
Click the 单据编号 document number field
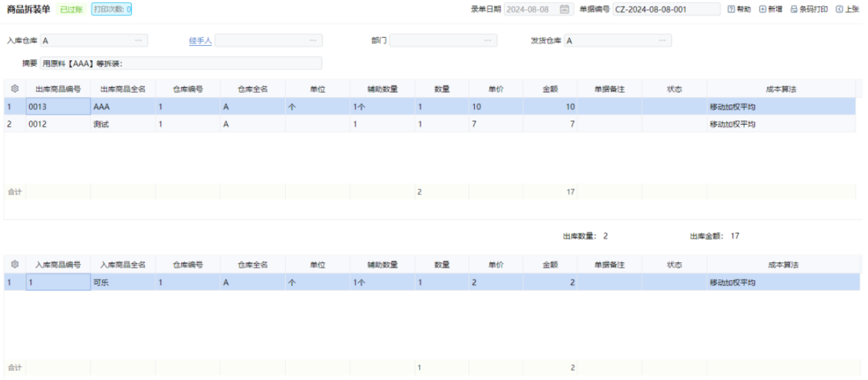[666, 9]
